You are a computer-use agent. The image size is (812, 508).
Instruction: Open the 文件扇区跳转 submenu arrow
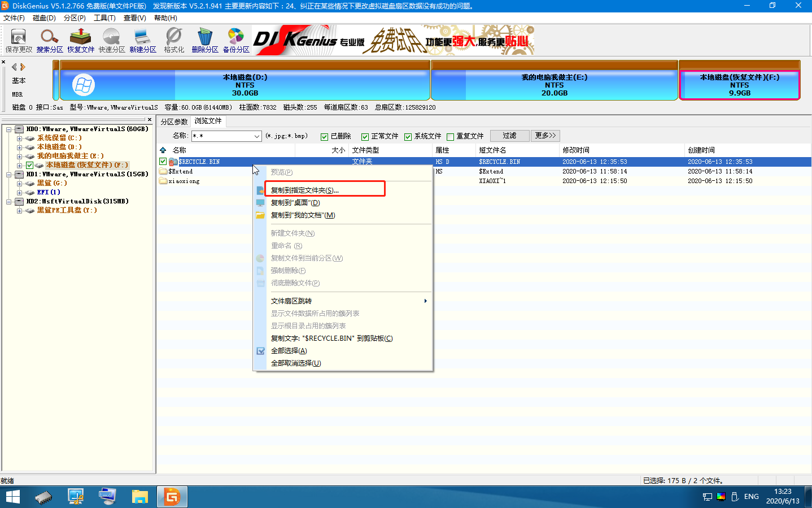[426, 301]
